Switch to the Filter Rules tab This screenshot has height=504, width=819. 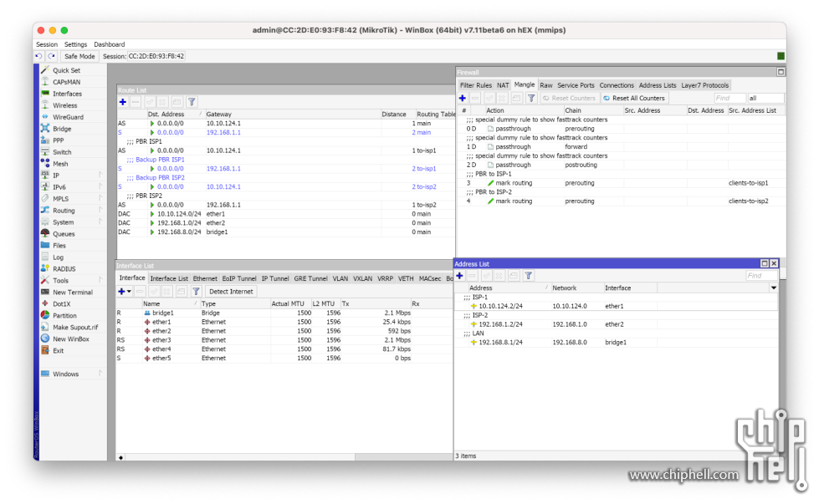pyautogui.click(x=476, y=85)
